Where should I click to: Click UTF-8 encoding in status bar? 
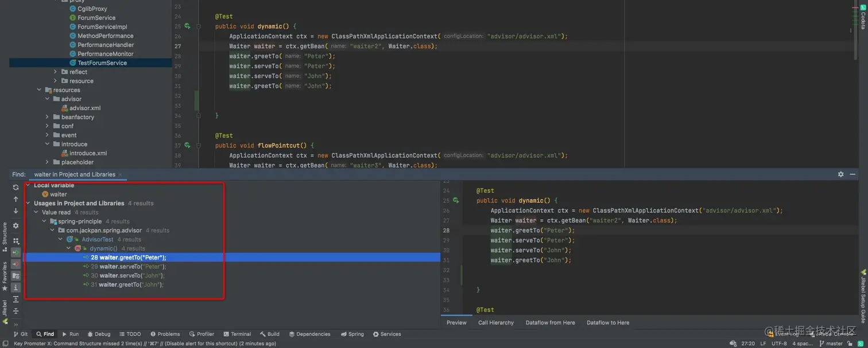[779, 343]
